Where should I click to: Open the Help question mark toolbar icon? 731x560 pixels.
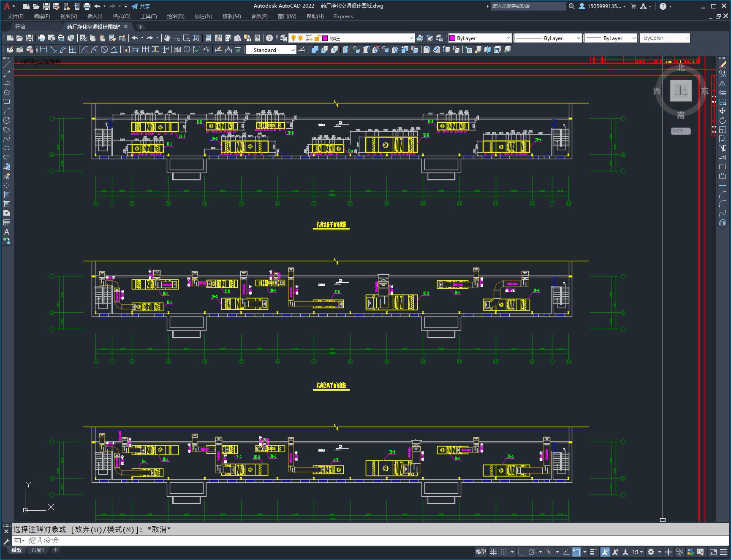tap(269, 38)
